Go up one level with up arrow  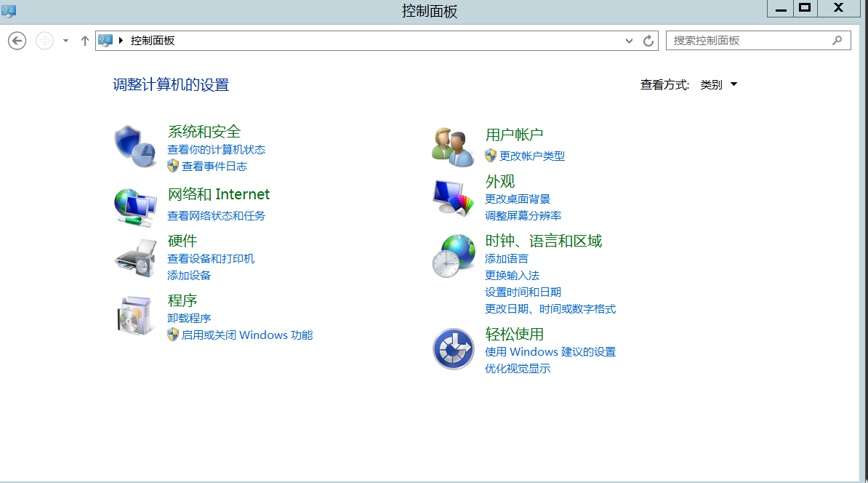coord(85,41)
